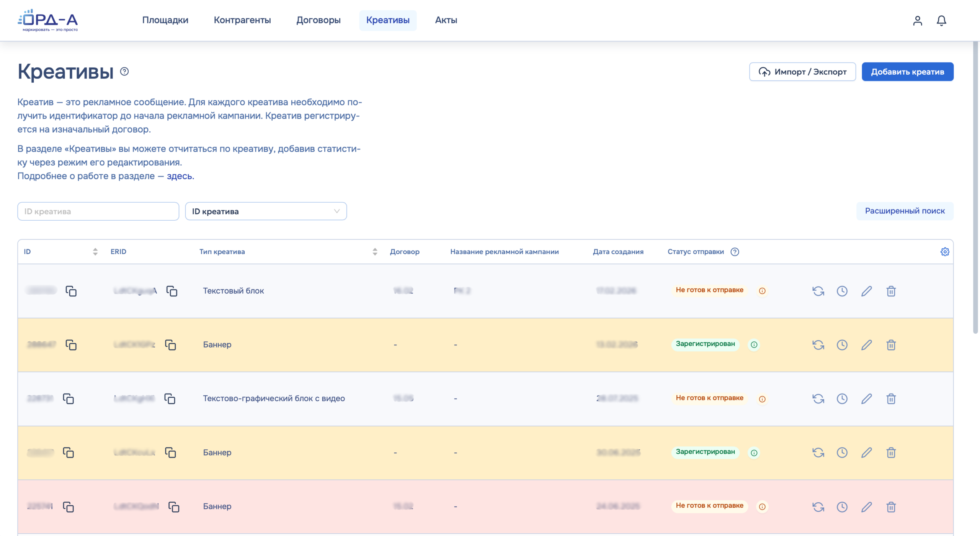Delete the Текстовый блок creative
This screenshot has height=536, width=980.
(x=891, y=291)
